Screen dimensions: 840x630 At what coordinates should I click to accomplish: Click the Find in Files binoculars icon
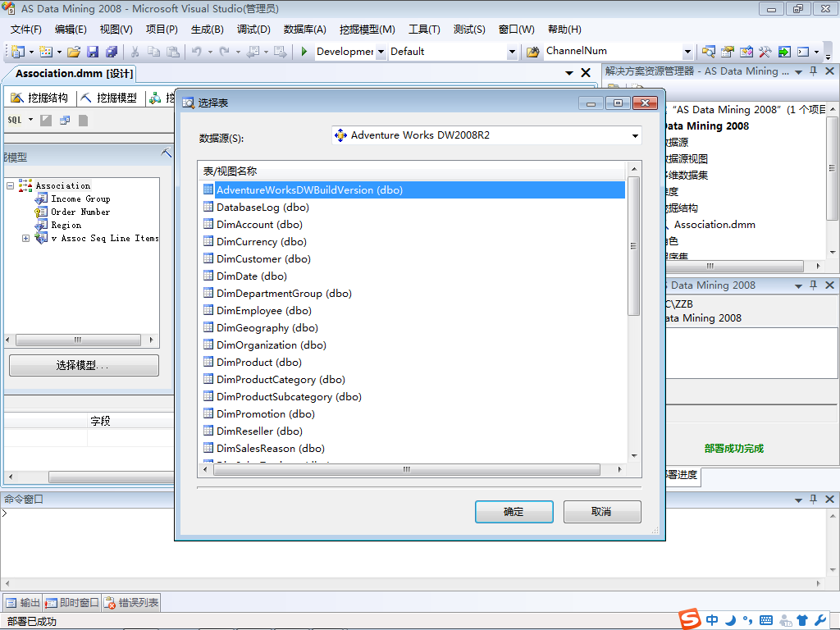[532, 52]
